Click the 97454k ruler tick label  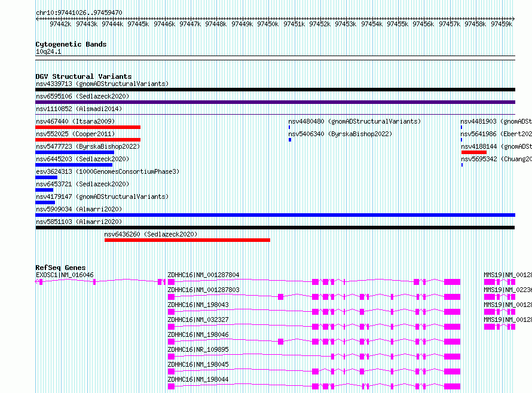tap(372, 24)
